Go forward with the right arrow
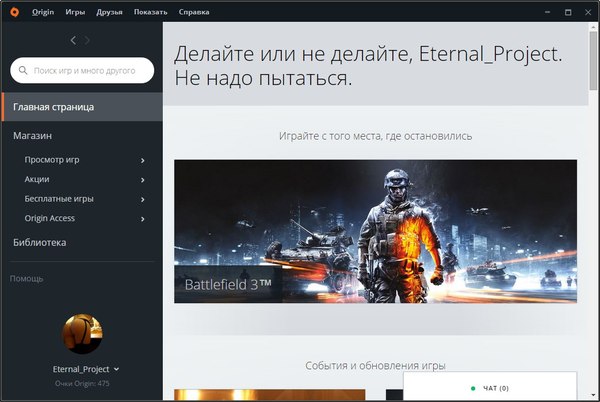The width and height of the screenshot is (600, 402). point(87,40)
